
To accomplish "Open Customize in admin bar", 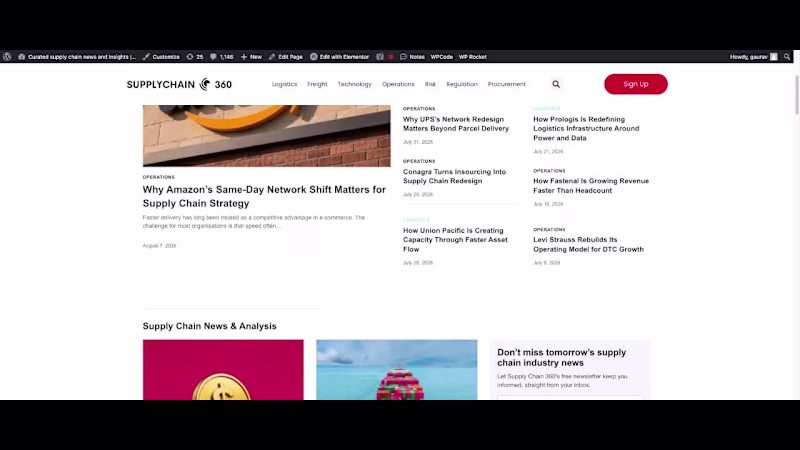I will [x=161, y=57].
